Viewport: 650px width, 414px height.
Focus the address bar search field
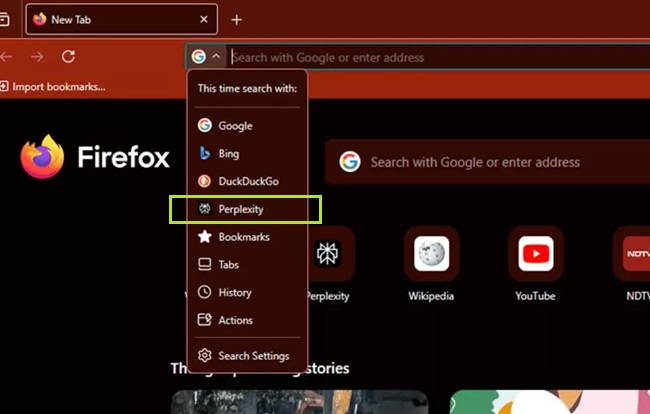click(x=439, y=57)
